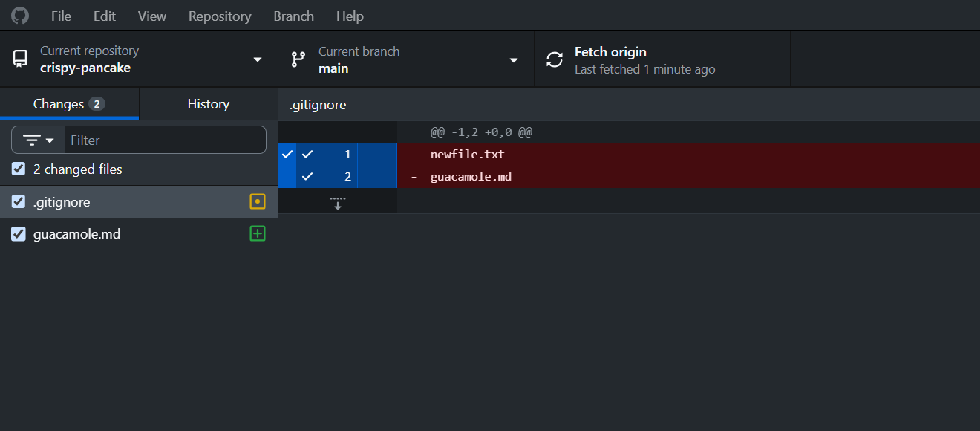
Task: Click the branch icon beside main
Action: pos(298,59)
